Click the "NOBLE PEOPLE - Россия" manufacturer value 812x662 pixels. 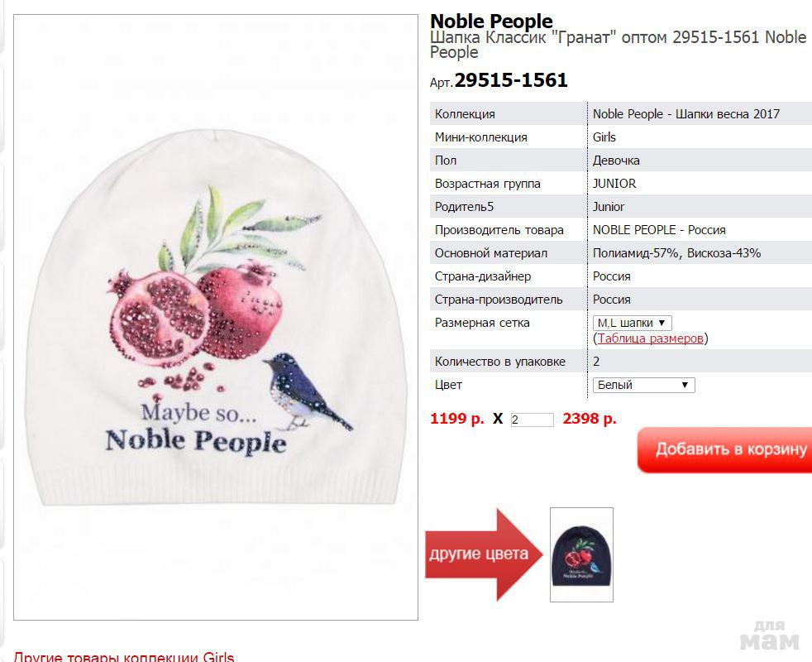659,230
